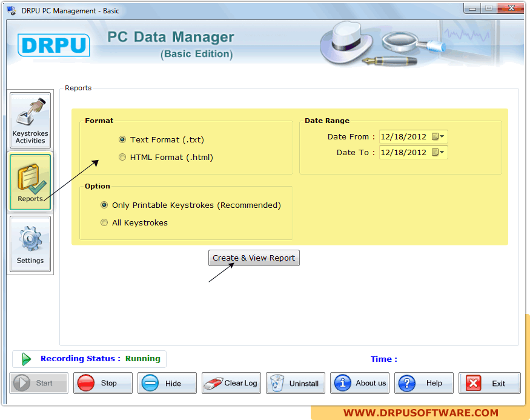
Task: Click the Running status text
Action: tap(142, 358)
